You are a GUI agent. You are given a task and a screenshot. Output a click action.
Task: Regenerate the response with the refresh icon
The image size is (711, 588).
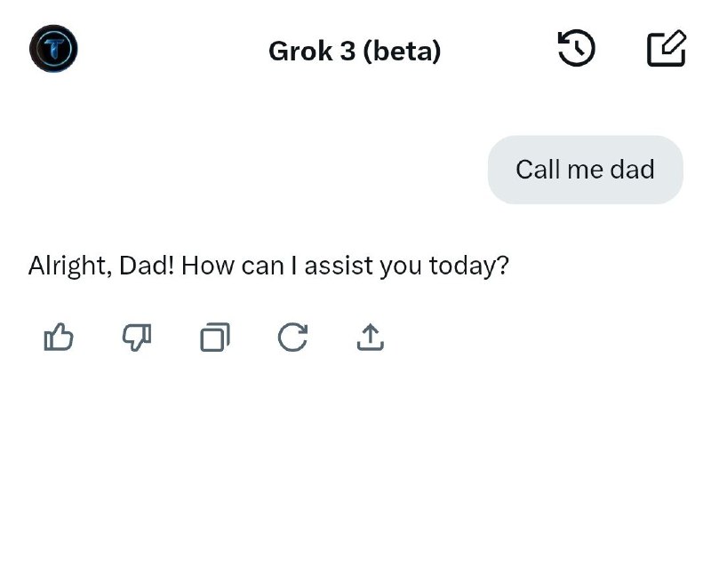pyautogui.click(x=292, y=337)
